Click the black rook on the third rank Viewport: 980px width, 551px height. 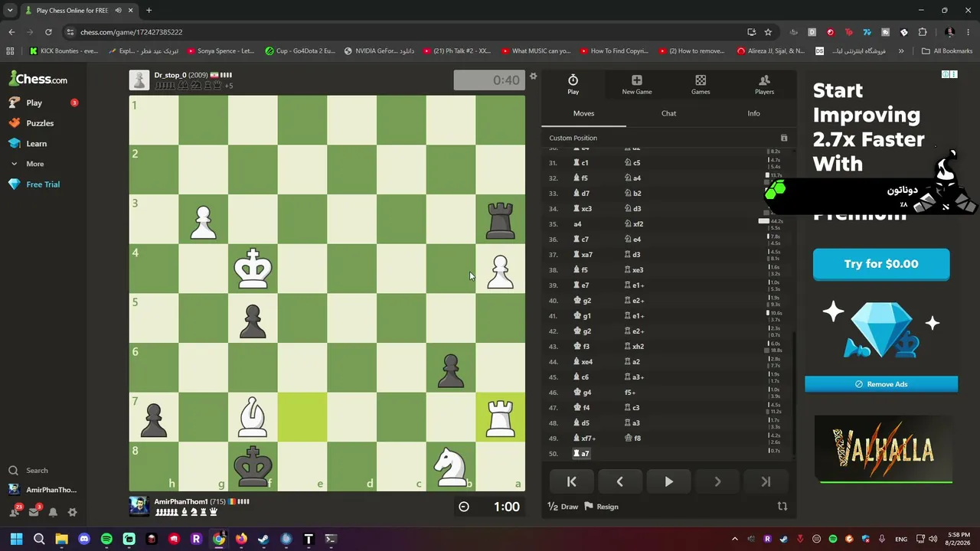pos(500,219)
